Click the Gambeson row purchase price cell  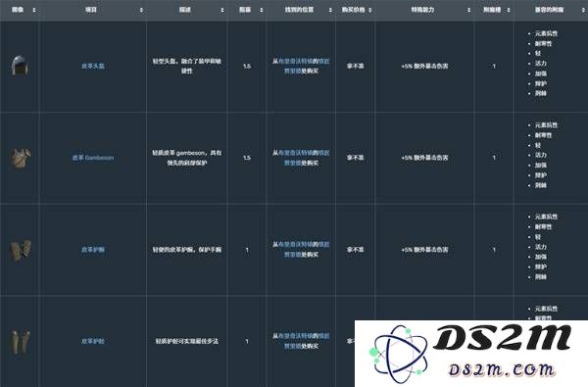click(x=355, y=158)
